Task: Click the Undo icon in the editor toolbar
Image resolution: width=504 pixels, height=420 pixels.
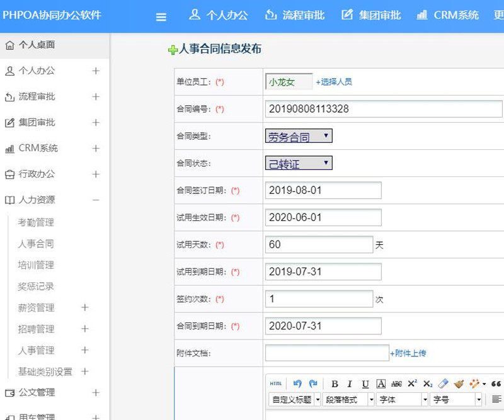Action: pyautogui.click(x=299, y=383)
